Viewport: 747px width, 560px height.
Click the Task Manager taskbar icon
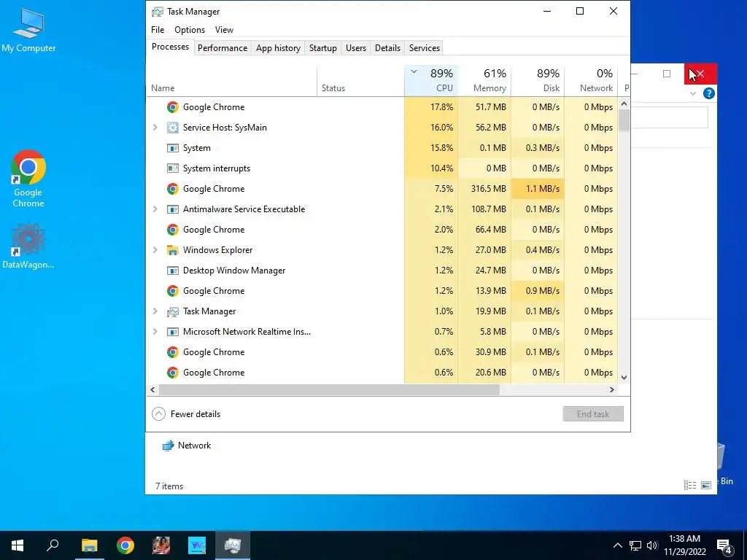[233, 545]
